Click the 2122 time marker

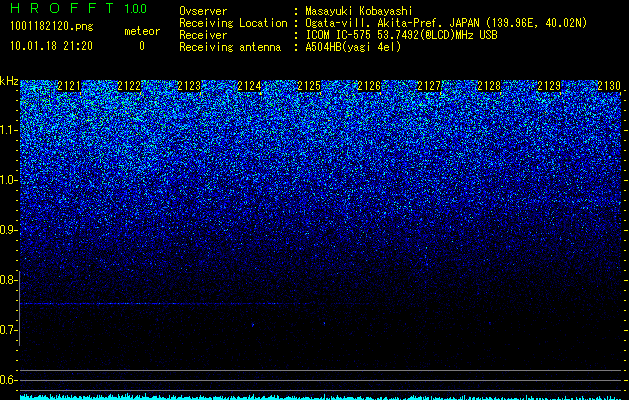coord(129,86)
